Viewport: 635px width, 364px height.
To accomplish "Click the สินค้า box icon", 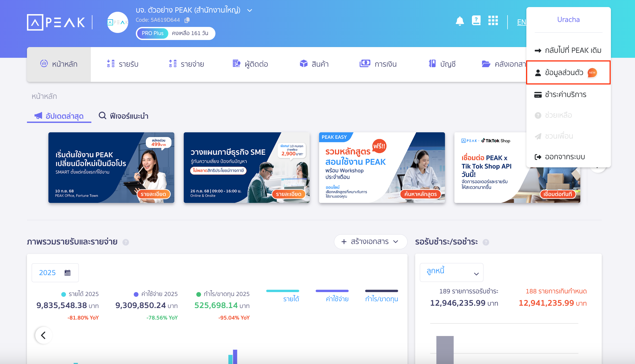I will (304, 64).
